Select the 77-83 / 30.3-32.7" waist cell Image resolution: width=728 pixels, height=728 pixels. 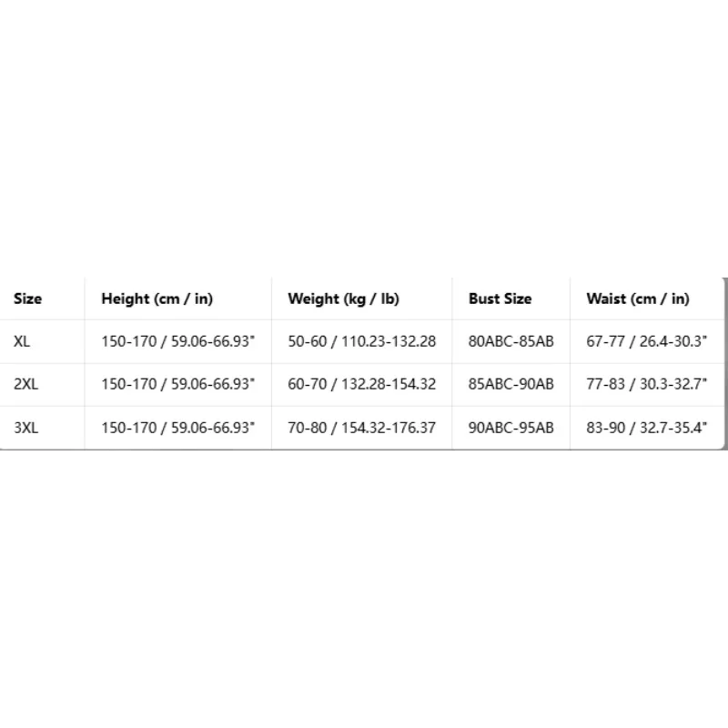[x=646, y=384]
